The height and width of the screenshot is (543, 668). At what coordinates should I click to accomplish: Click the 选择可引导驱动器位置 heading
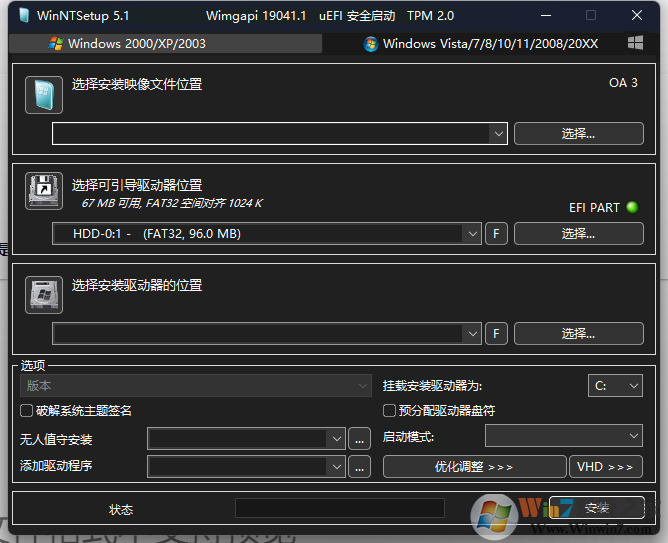point(137,185)
